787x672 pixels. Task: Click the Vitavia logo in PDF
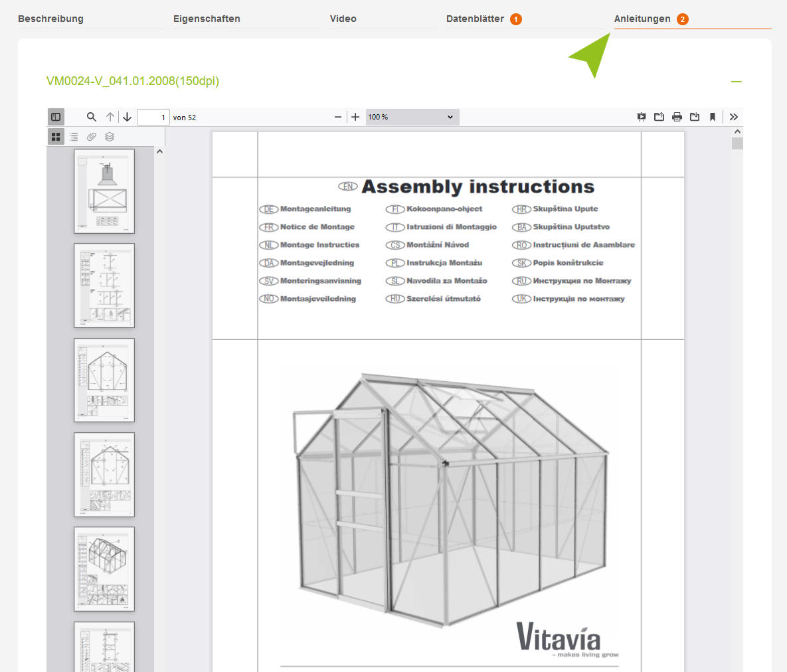567,639
